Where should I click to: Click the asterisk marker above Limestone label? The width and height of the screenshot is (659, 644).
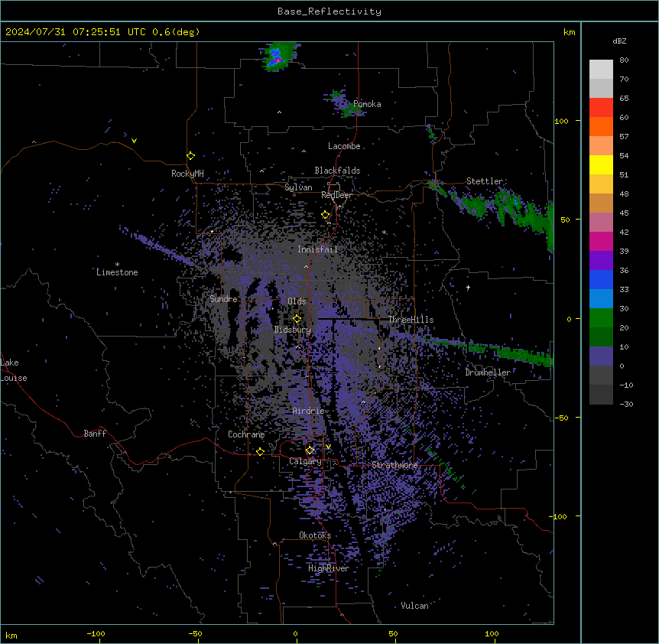click(117, 264)
